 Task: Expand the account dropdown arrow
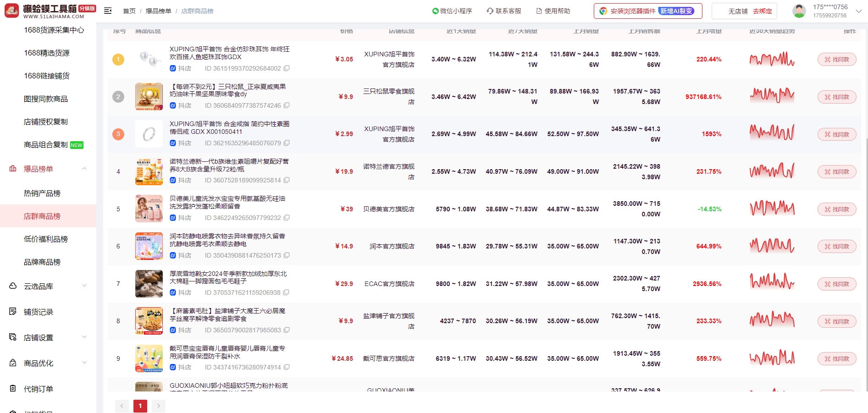point(858,11)
